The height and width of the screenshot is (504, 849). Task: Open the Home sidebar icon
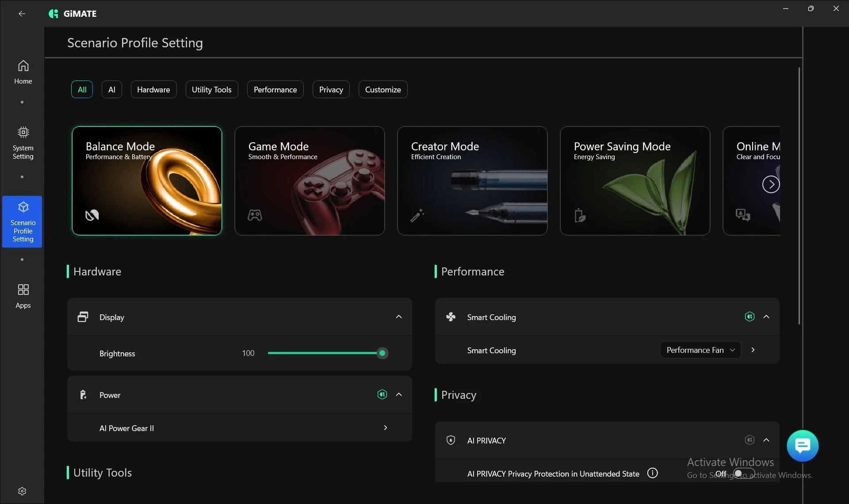23,72
